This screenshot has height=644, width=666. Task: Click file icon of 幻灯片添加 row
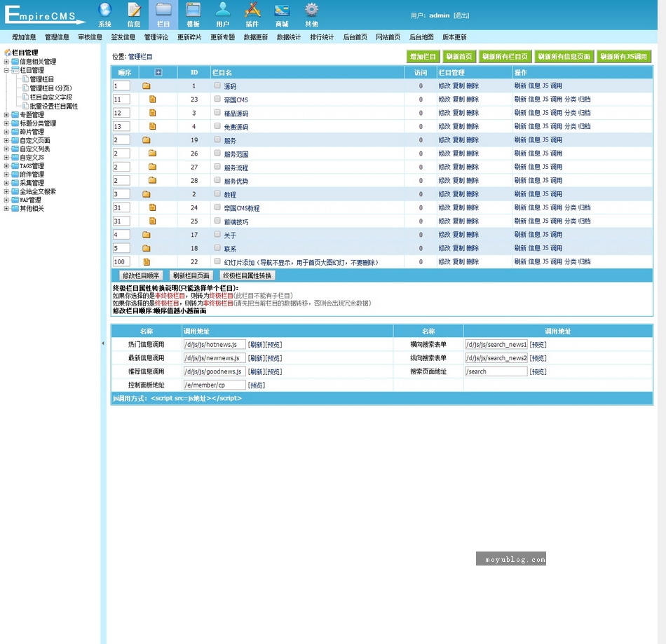click(147, 262)
